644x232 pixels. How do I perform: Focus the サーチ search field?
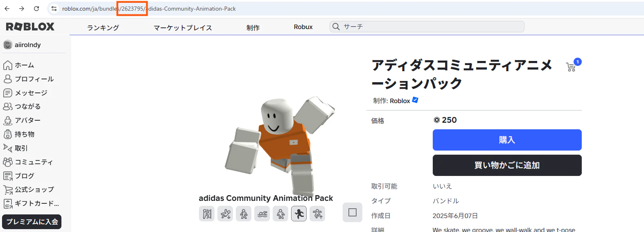[x=427, y=27]
